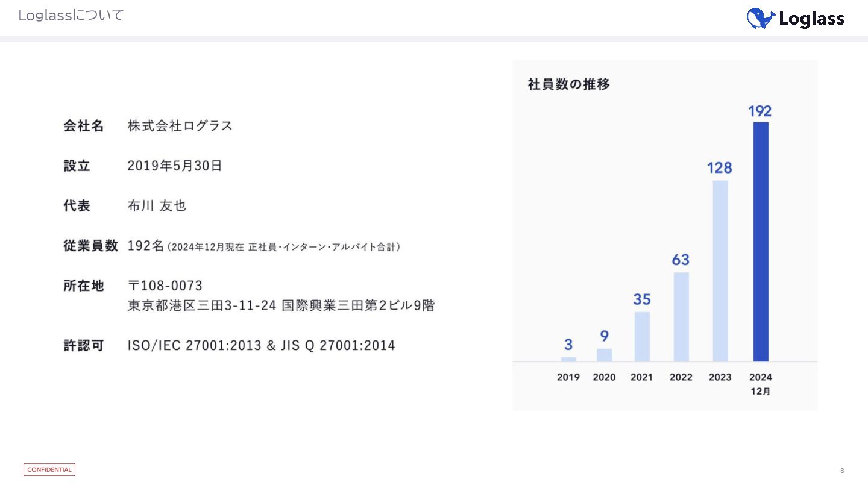
Task: Click the 2019 bar in the chart
Action: [x=568, y=359]
